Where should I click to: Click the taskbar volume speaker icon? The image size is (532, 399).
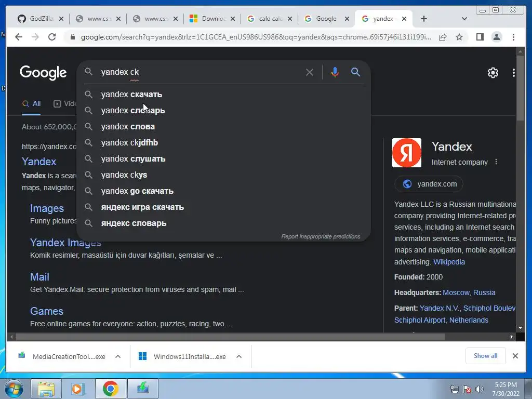[x=480, y=389]
